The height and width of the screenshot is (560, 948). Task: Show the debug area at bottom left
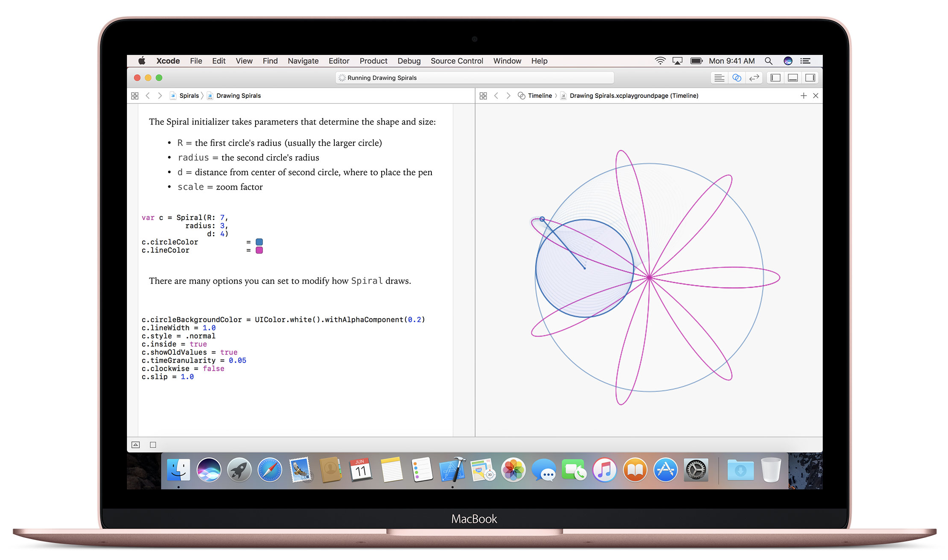[x=135, y=445]
